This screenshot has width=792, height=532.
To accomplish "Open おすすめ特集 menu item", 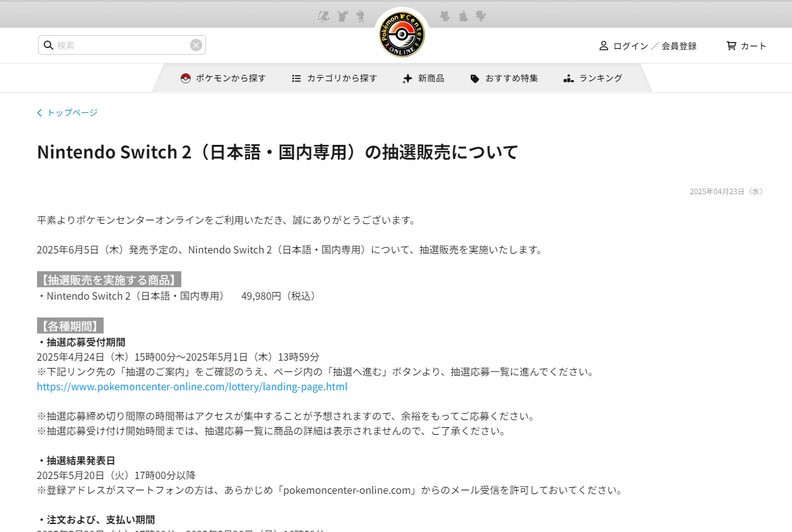I will tap(511, 78).
